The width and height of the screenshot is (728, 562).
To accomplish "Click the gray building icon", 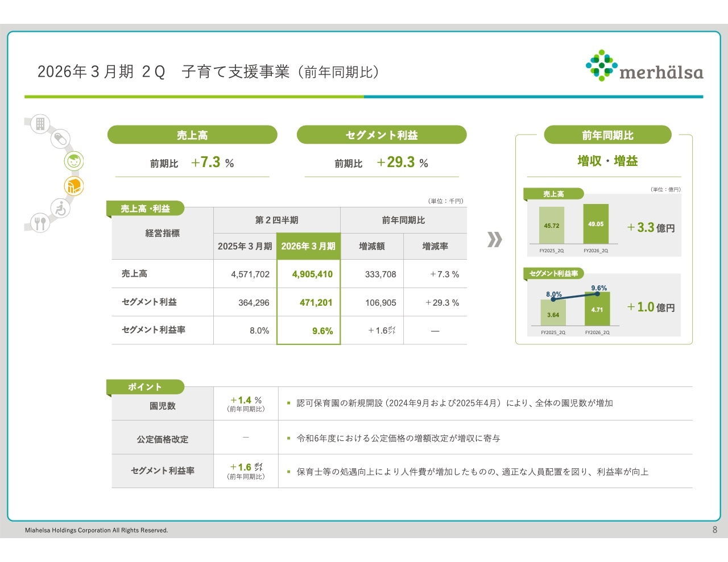I will click(40, 124).
